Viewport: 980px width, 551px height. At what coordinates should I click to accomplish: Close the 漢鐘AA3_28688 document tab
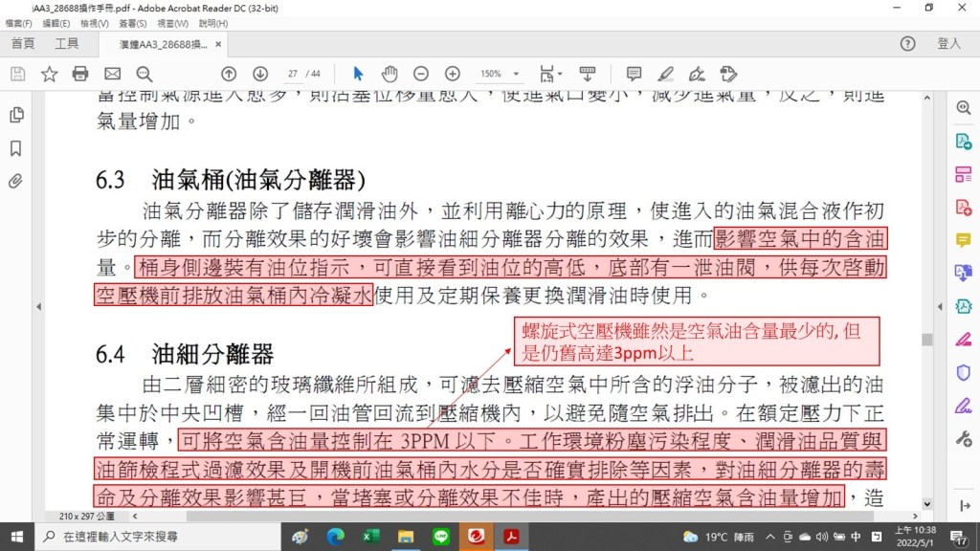coord(218,45)
